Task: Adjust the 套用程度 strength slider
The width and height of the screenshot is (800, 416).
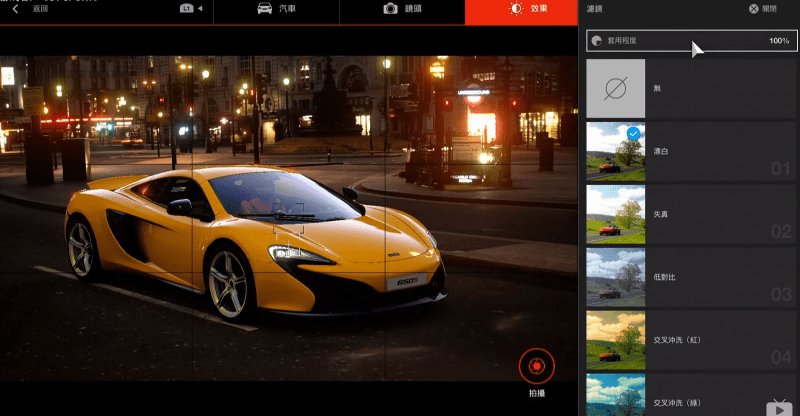Action: click(x=692, y=41)
